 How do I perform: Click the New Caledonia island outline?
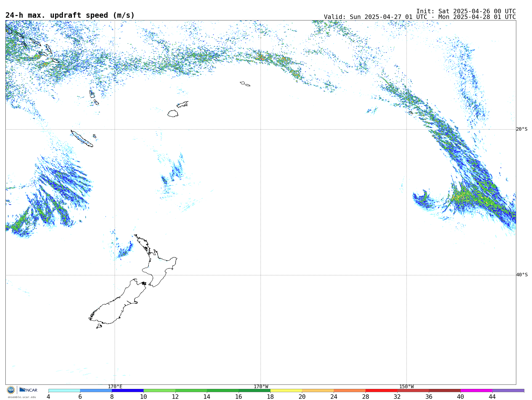(x=82, y=138)
